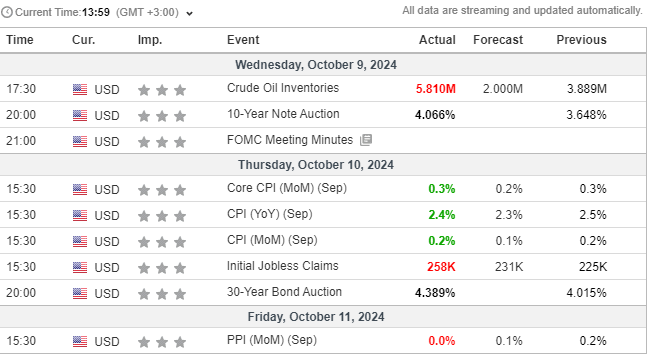Open the Core CPI (MoM) (Sep) event
The height and width of the screenshot is (363, 651).
point(286,188)
